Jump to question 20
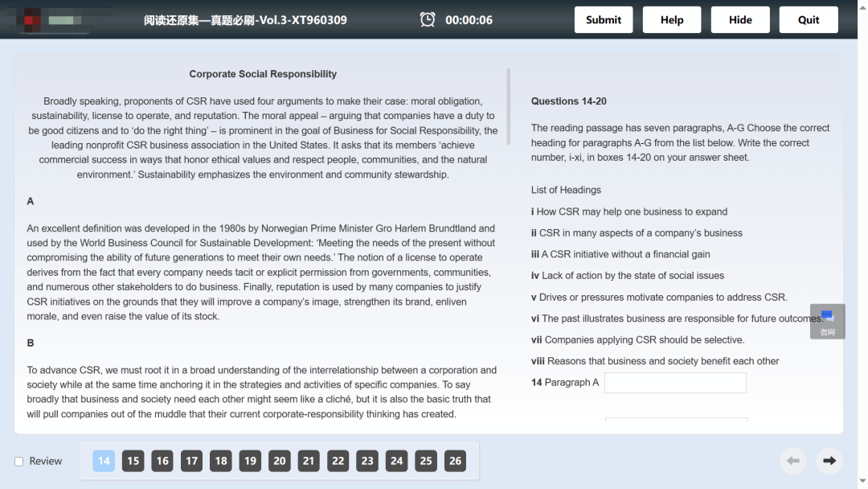868x489 pixels. coord(280,461)
